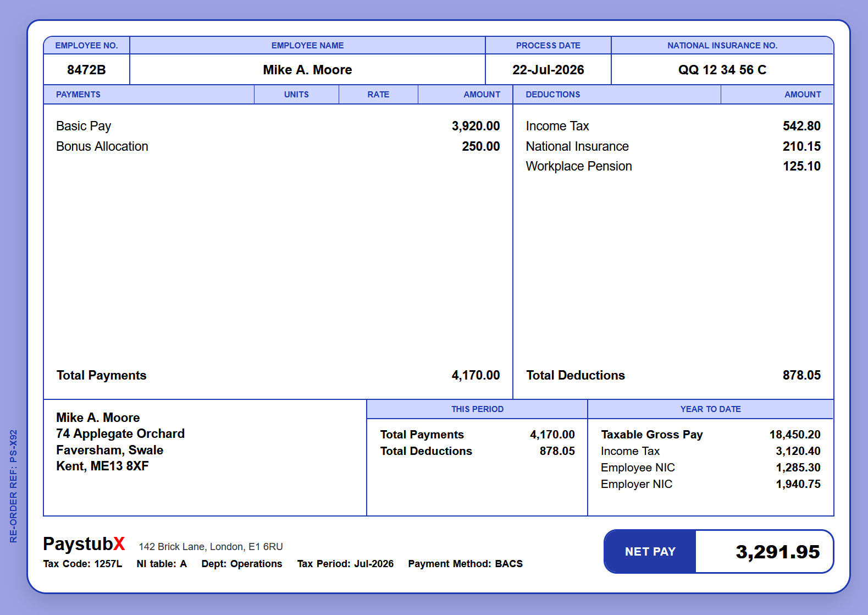The image size is (868, 615).
Task: Select process date 22-Jul-2026
Action: pyautogui.click(x=548, y=70)
